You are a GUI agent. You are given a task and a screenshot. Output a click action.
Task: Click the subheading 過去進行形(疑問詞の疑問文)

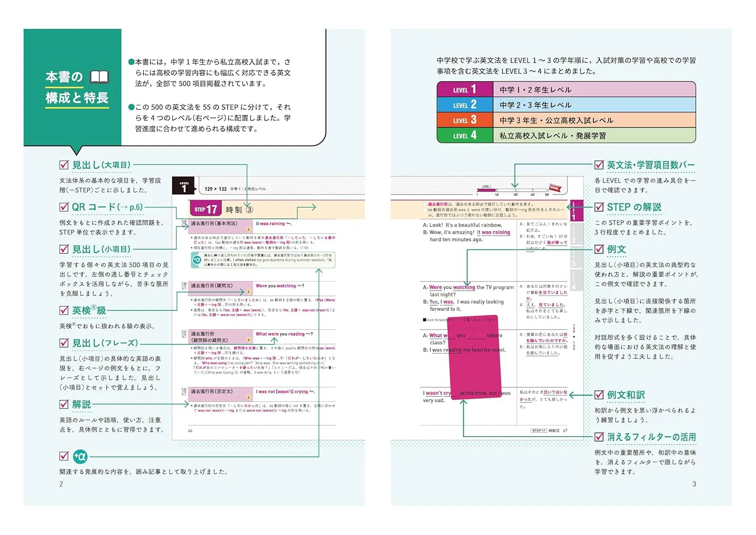(209, 337)
